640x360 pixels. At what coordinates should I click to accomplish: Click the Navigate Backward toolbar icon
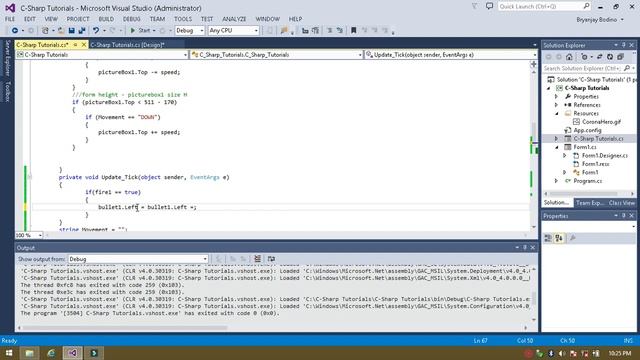click(x=15, y=31)
